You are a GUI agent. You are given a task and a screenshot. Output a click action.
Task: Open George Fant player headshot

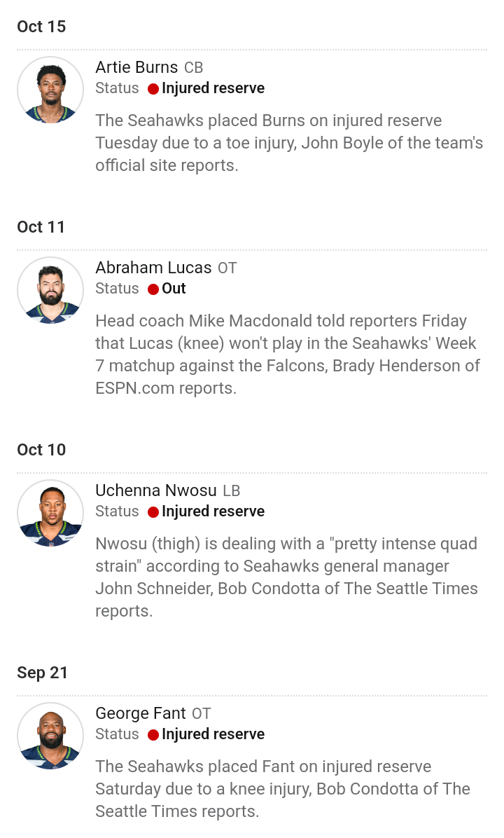(50, 736)
